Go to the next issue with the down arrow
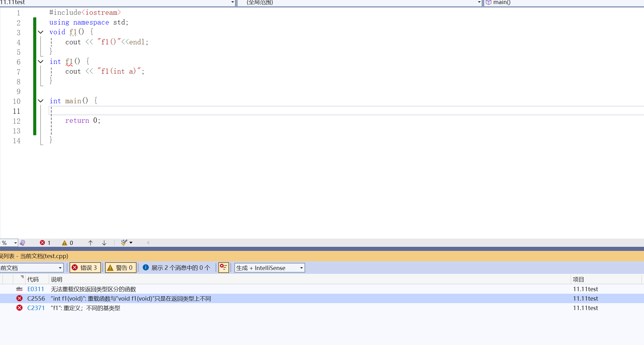This screenshot has width=644, height=345. pyautogui.click(x=104, y=243)
